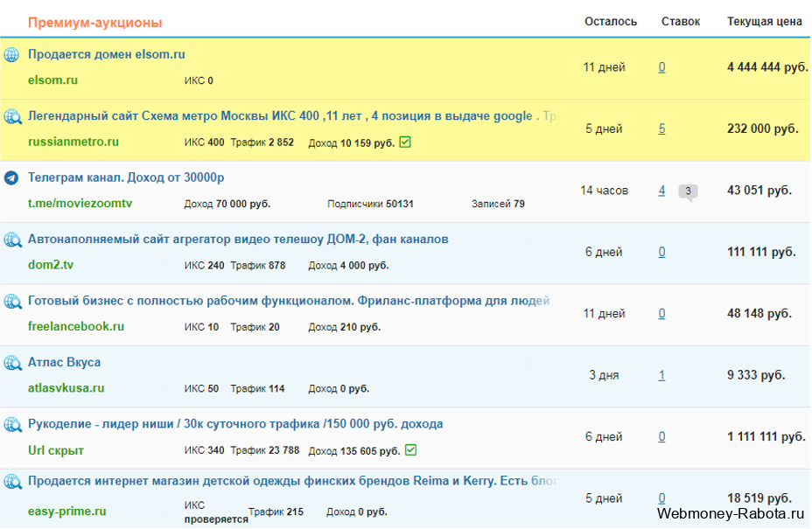The image size is (812, 529).
Task: Visit the easy-prime.ru domain link
Action: 66,512
